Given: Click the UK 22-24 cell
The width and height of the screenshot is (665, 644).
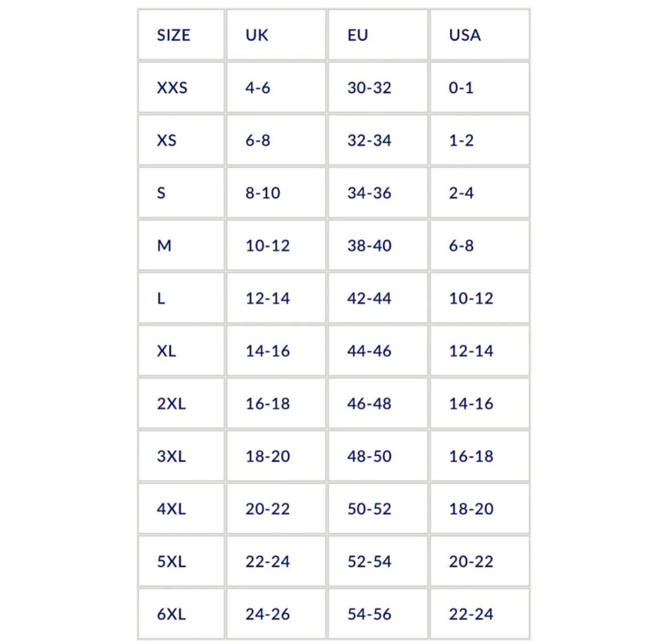Looking at the screenshot, I should point(276,561).
